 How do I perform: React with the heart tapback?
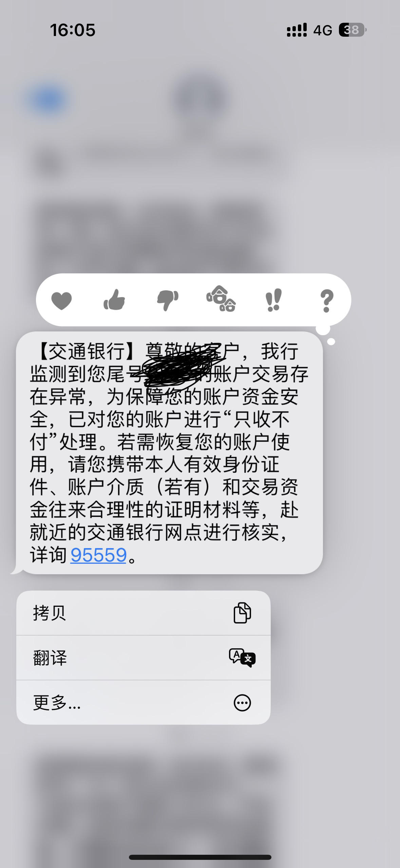pyautogui.click(x=61, y=301)
